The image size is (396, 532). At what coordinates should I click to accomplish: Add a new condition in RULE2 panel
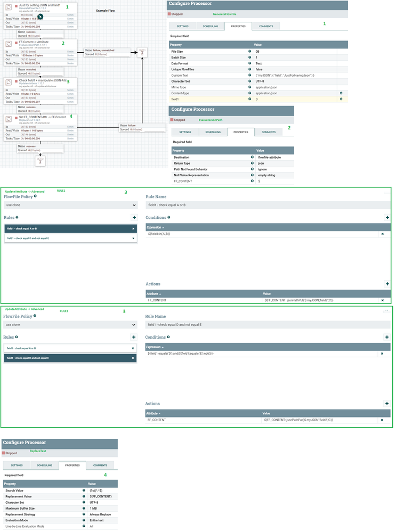[x=387, y=337]
